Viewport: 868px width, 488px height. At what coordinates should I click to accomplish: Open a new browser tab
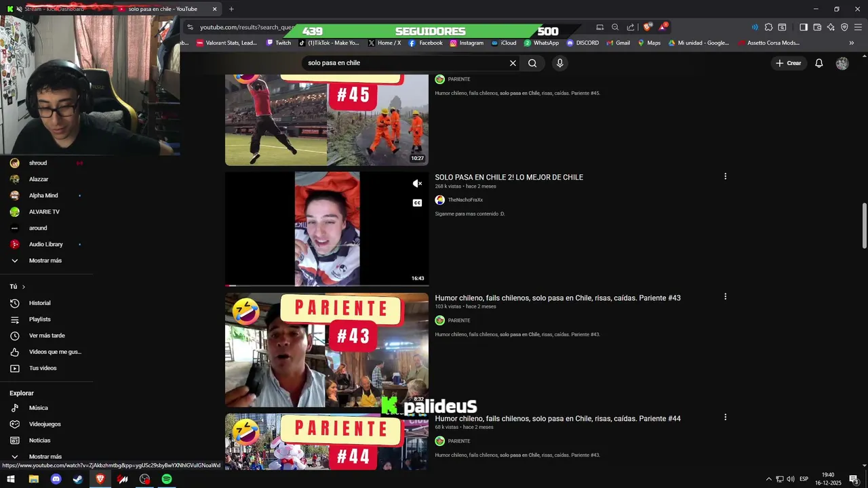pos(231,9)
